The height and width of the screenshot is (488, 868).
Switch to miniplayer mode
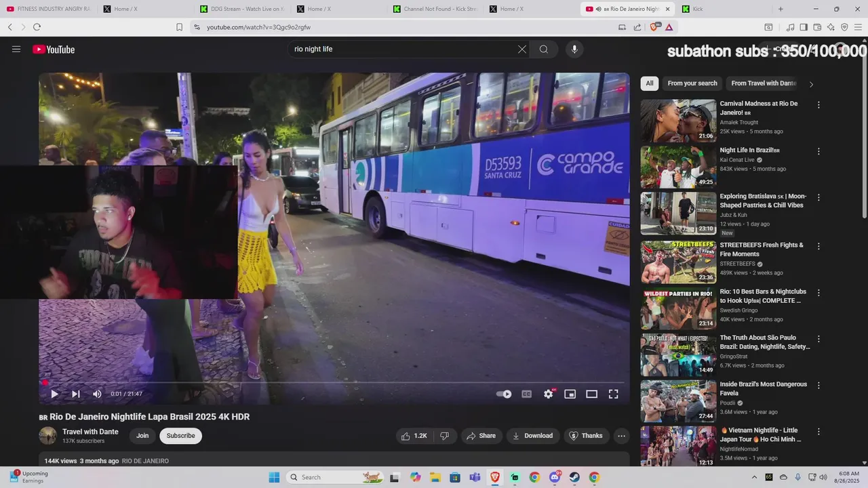(x=570, y=394)
